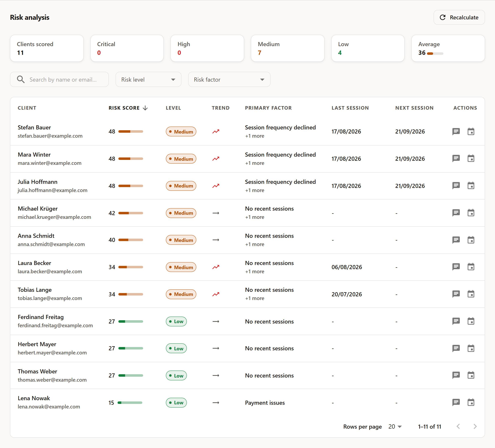Schedule session for Anna Schmidt calendar icon
495x448 pixels.
coord(471,240)
